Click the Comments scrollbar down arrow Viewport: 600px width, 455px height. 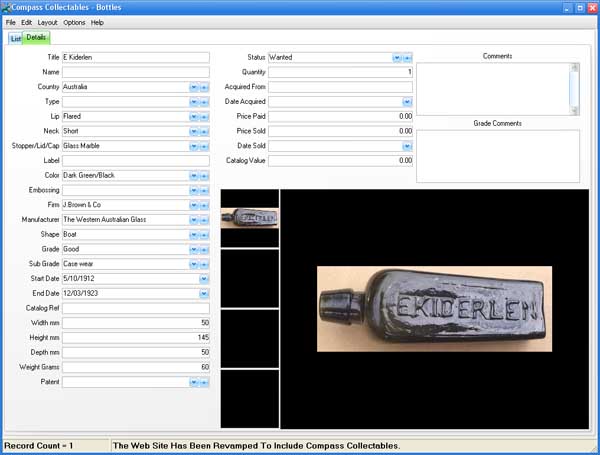pyautogui.click(x=574, y=111)
